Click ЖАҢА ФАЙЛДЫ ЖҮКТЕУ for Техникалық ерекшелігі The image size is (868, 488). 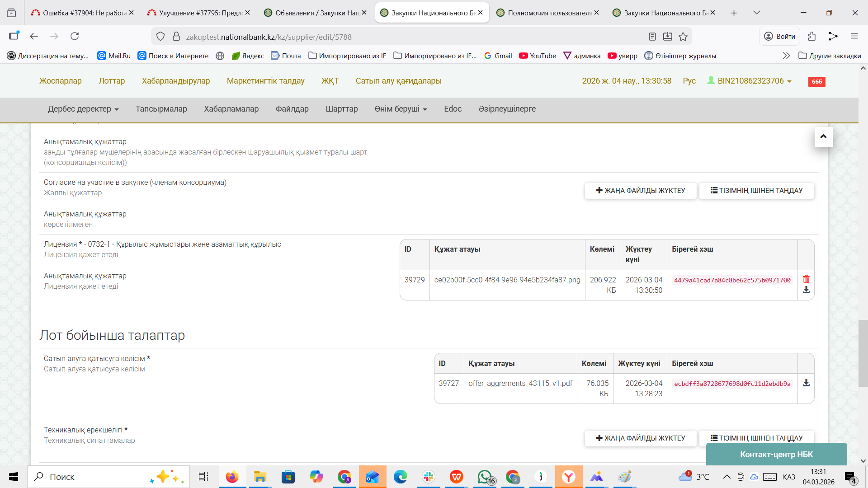coord(640,438)
